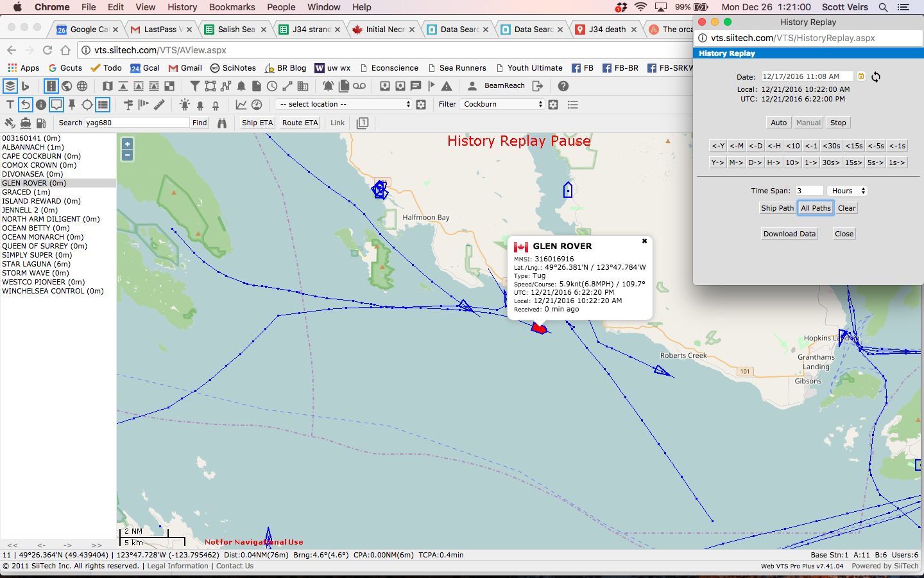The width and height of the screenshot is (924, 578).
Task: Click the refresh arrows icon in History Replay
Action: point(876,77)
